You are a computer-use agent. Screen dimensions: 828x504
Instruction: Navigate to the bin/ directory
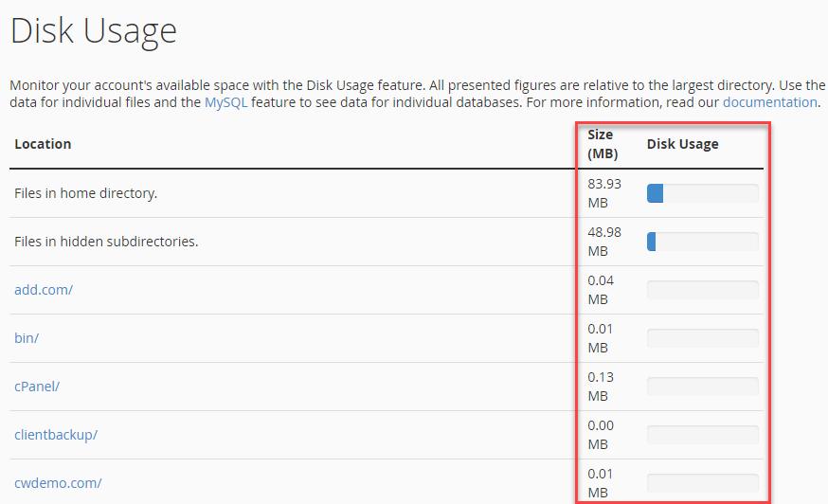tap(27, 338)
